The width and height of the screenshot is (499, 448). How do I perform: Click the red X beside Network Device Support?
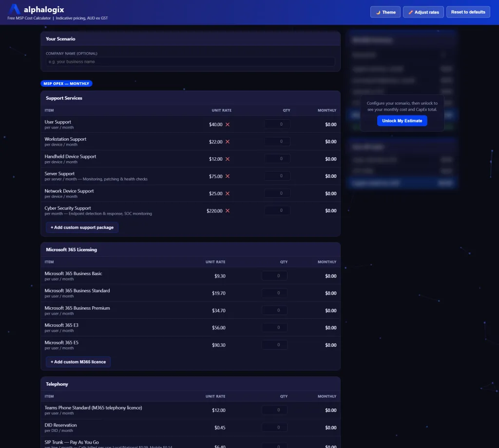(228, 193)
